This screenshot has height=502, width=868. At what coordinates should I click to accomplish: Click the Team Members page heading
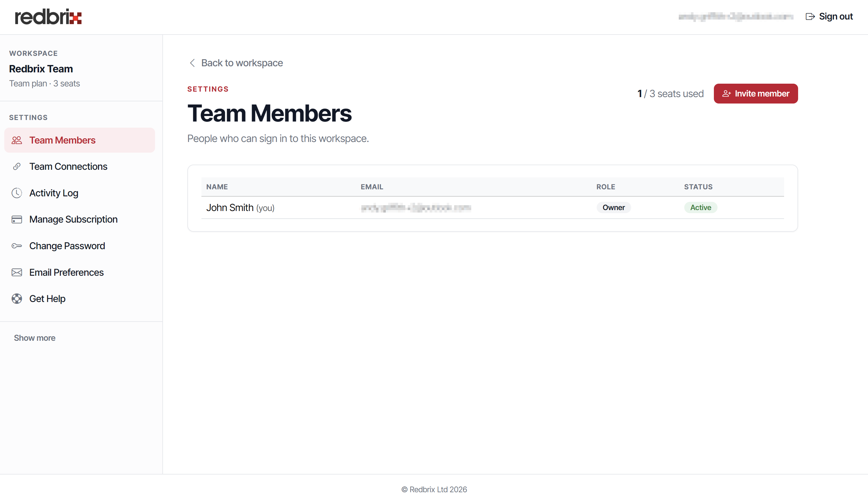click(269, 113)
